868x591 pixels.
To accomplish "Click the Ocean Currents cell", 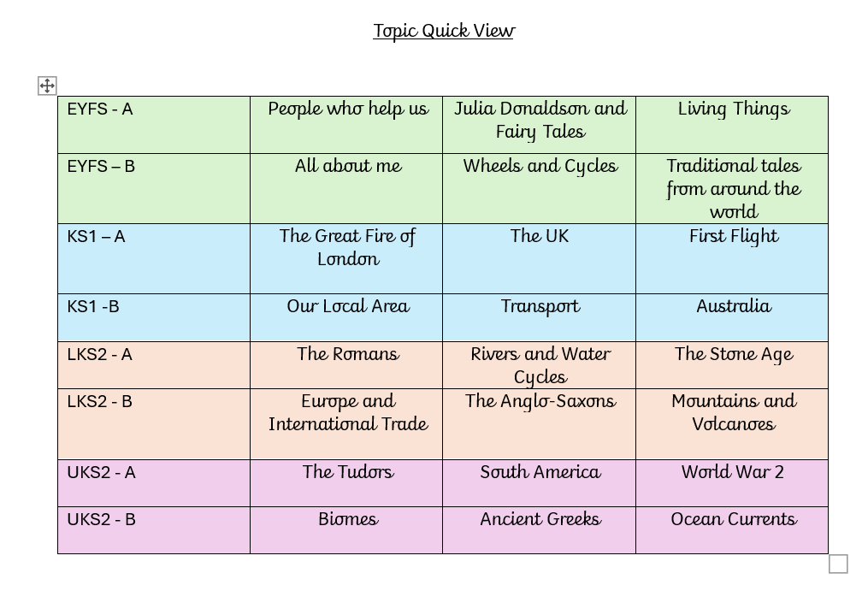I will (x=733, y=519).
